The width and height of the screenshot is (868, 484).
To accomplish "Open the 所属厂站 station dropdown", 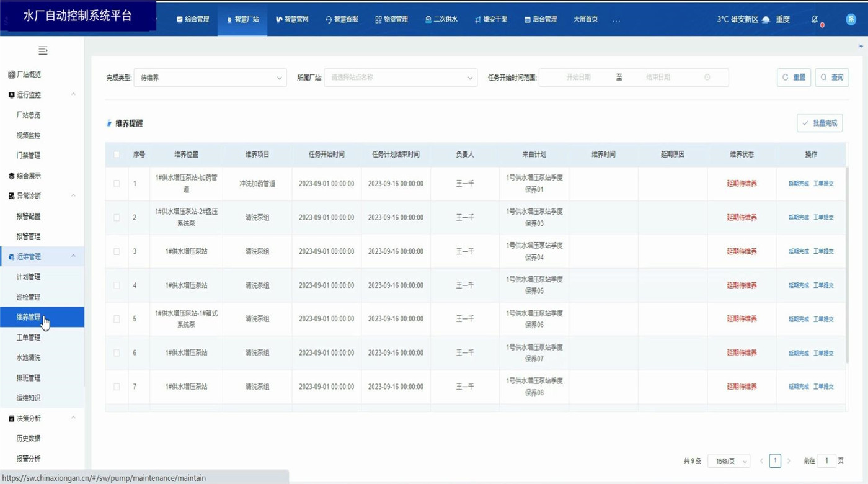I will coord(400,78).
